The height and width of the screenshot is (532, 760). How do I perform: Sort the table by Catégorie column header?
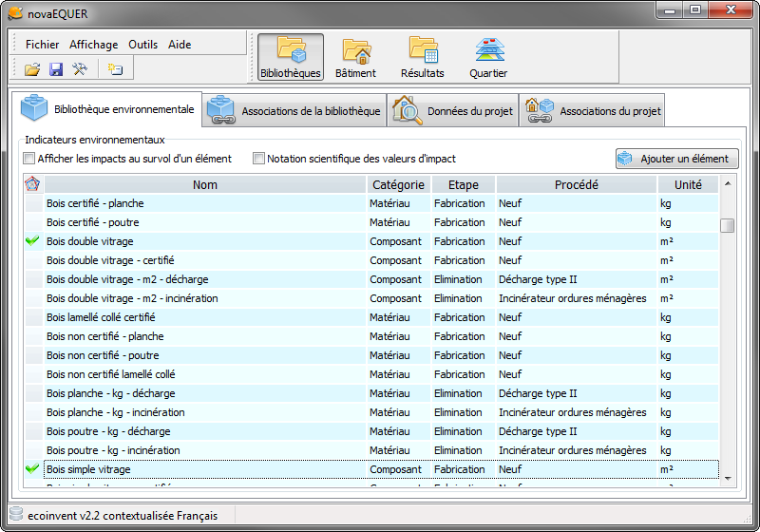(x=398, y=184)
